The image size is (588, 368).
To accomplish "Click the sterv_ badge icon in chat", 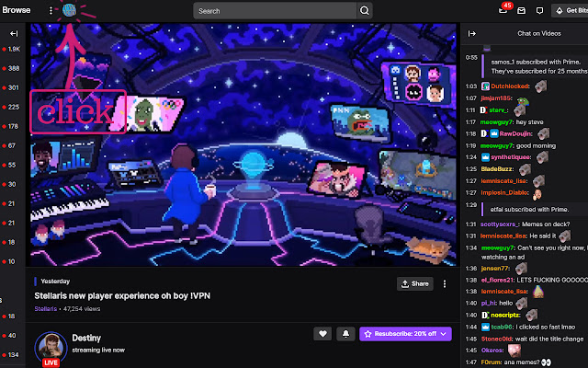I will click(x=484, y=110).
